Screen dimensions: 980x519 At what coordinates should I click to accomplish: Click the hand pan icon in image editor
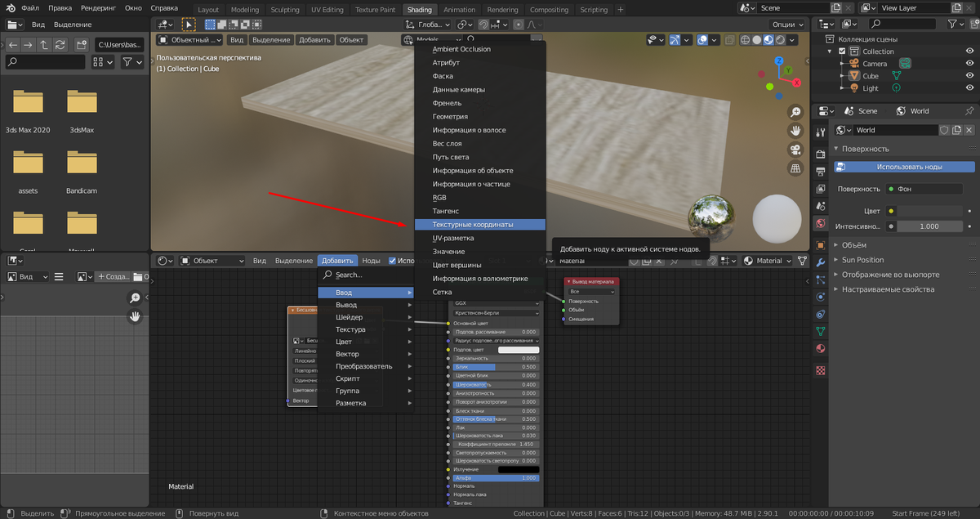coord(135,315)
